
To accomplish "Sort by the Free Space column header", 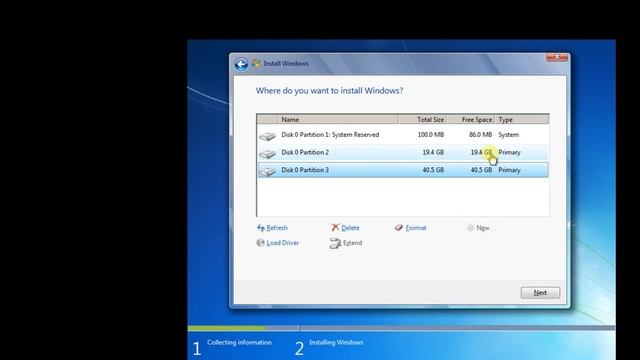I will [x=470, y=120].
